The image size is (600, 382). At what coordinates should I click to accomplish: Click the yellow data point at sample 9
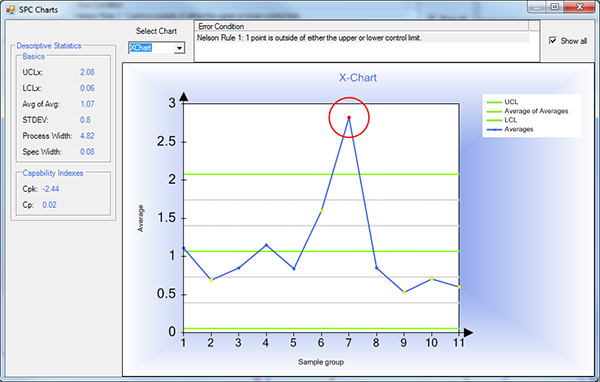coord(404,292)
